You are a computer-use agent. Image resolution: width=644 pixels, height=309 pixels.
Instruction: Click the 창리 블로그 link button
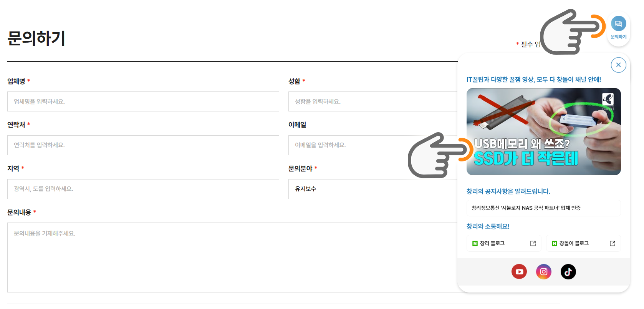pyautogui.click(x=499, y=243)
